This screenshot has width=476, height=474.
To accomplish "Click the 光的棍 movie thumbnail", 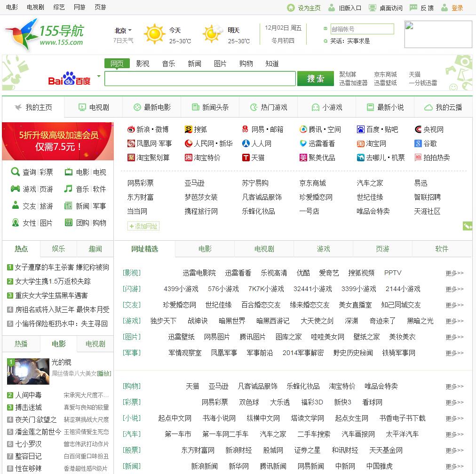I will [28, 371].
